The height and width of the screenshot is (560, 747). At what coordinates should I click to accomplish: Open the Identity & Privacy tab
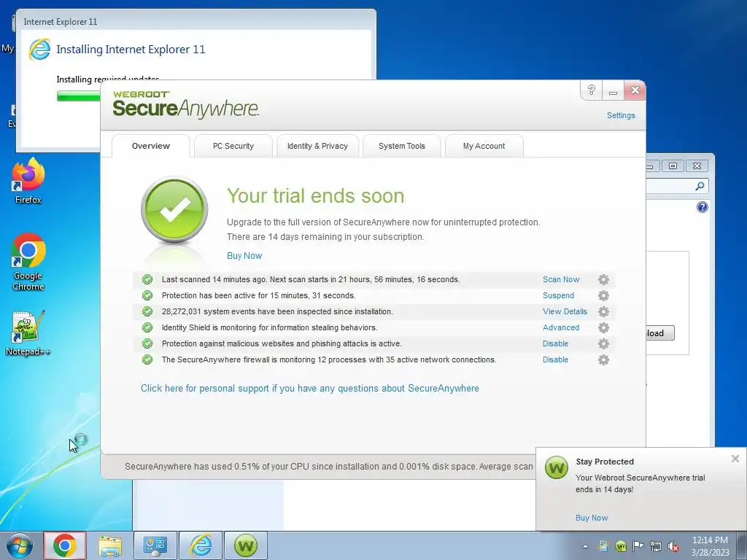(x=317, y=146)
